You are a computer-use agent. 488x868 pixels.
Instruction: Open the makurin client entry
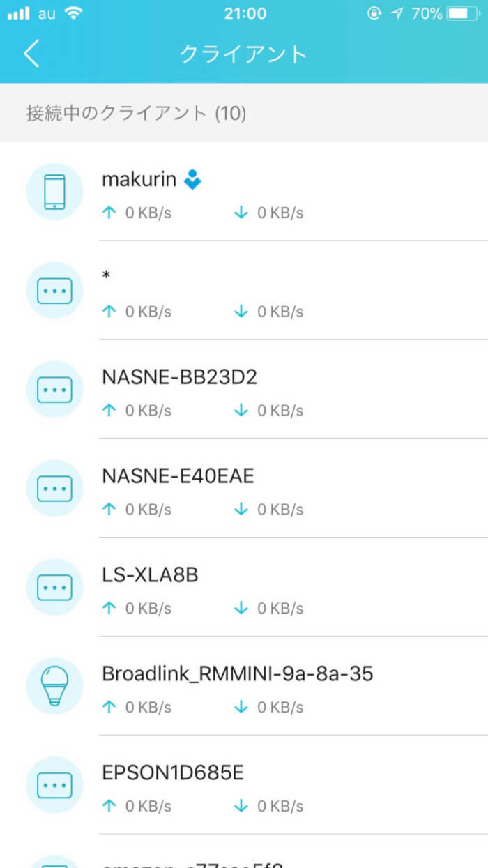pyautogui.click(x=244, y=192)
